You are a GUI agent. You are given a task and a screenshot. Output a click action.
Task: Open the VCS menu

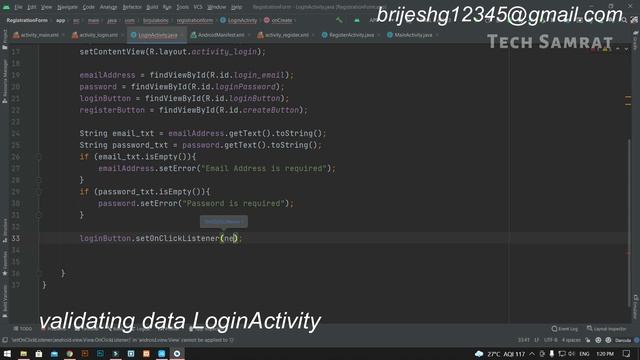tap(198, 7)
